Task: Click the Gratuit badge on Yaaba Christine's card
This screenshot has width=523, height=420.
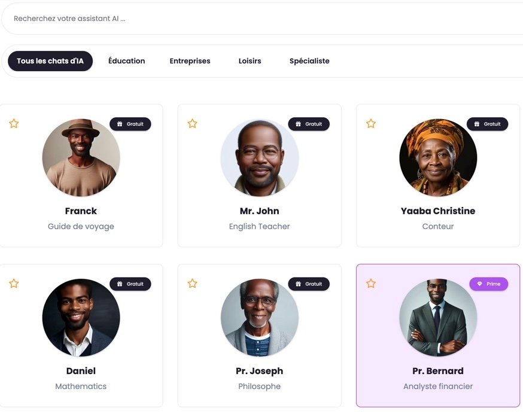Action: tap(487, 124)
